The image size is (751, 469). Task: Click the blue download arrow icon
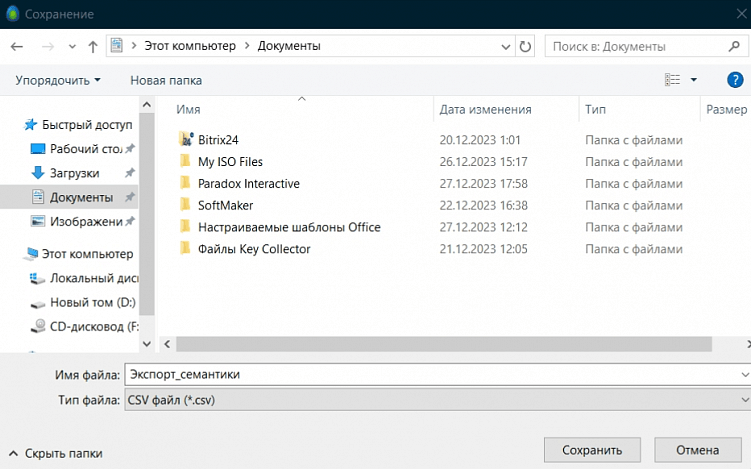[x=38, y=172]
